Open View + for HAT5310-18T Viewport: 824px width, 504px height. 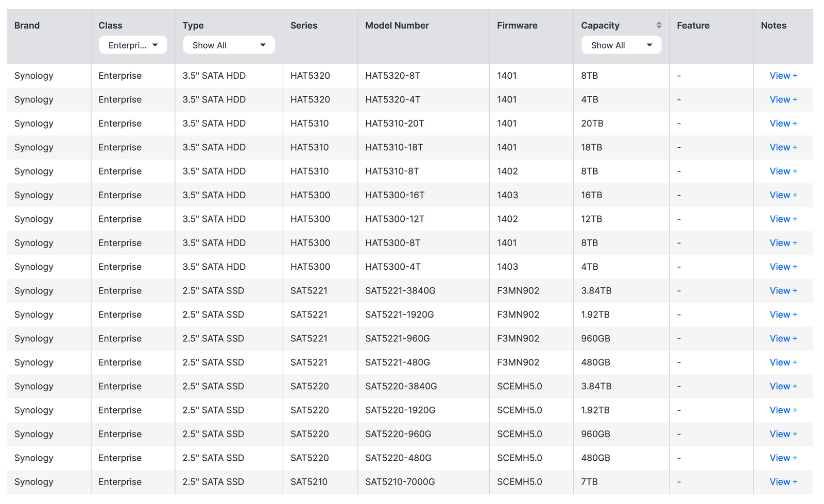tap(783, 147)
